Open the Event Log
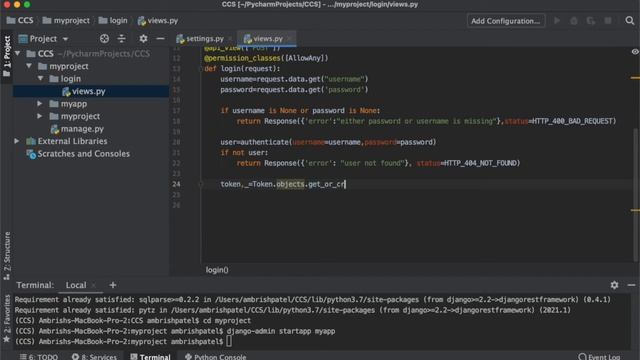 coord(599,357)
